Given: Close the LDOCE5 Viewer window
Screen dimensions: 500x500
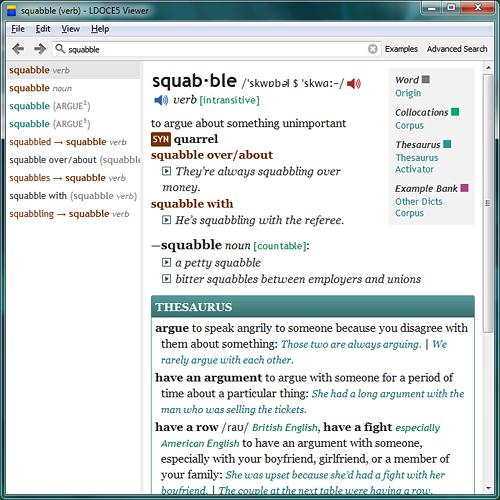Looking at the screenshot, I should pos(477,8).
